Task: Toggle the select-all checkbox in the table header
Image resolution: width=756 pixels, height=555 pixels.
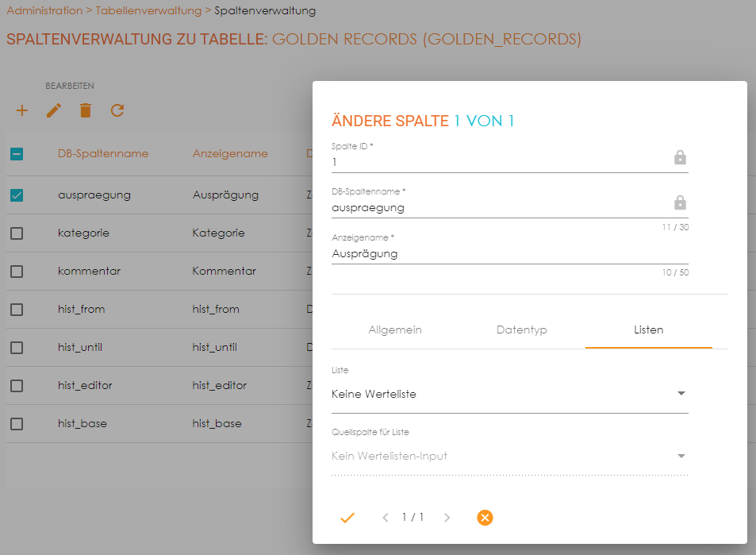Action: [17, 154]
